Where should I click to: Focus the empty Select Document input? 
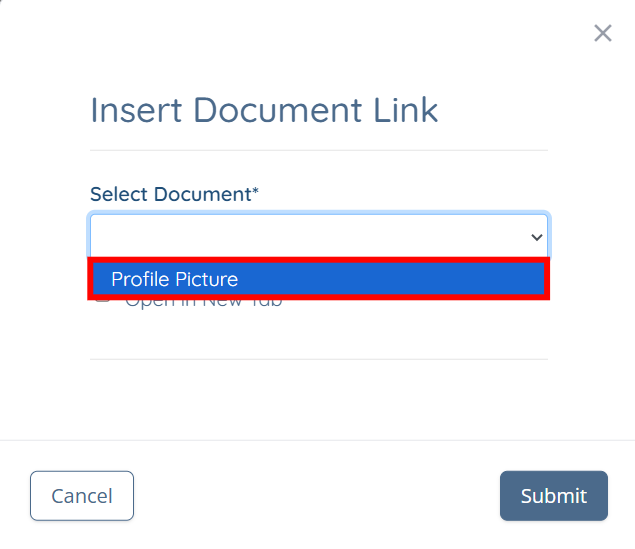pyautogui.click(x=319, y=237)
